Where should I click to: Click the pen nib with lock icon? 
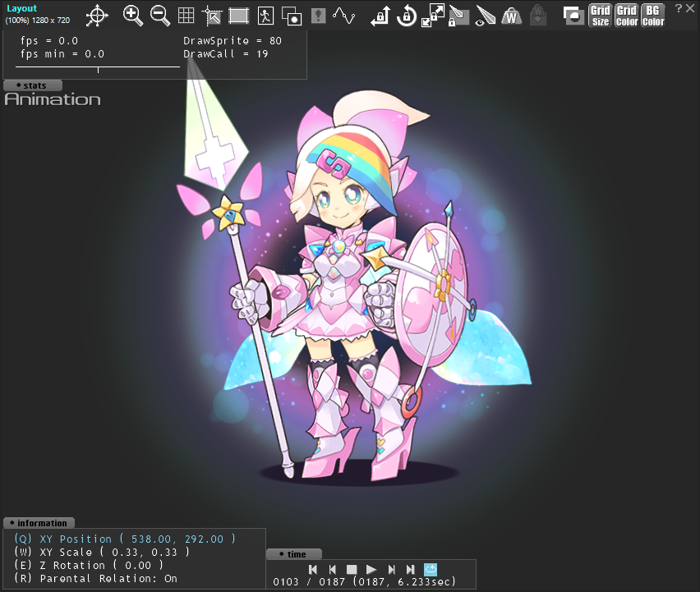pyautogui.click(x=459, y=16)
